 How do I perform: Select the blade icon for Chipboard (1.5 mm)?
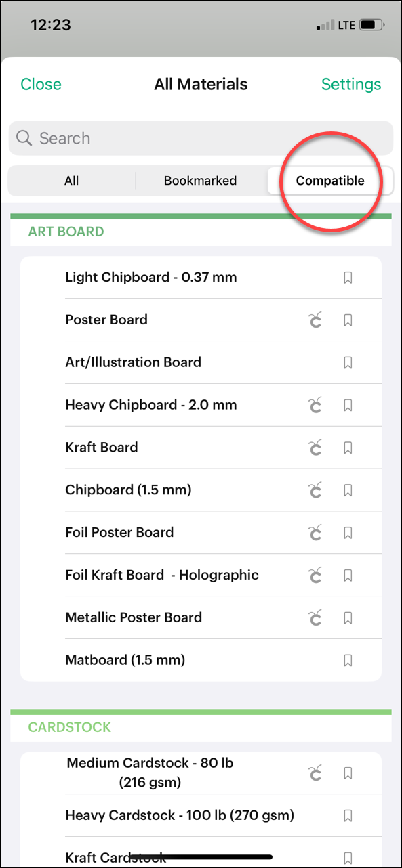(315, 490)
